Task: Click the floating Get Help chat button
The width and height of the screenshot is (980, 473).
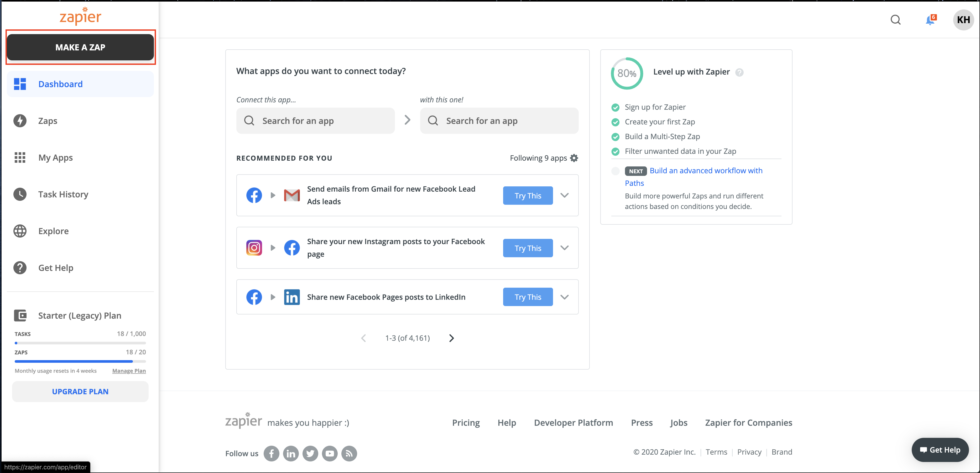Action: click(940, 450)
